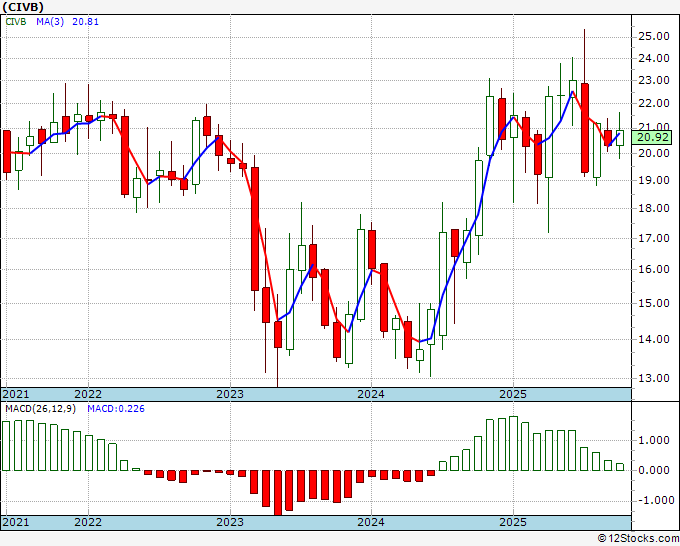Open the 12Stocks.com copyright link
This screenshot has height=546, width=680.
pyautogui.click(x=638, y=538)
